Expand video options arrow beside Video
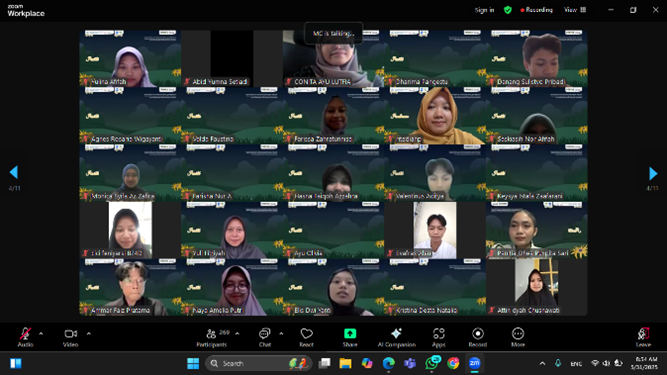 (x=88, y=334)
